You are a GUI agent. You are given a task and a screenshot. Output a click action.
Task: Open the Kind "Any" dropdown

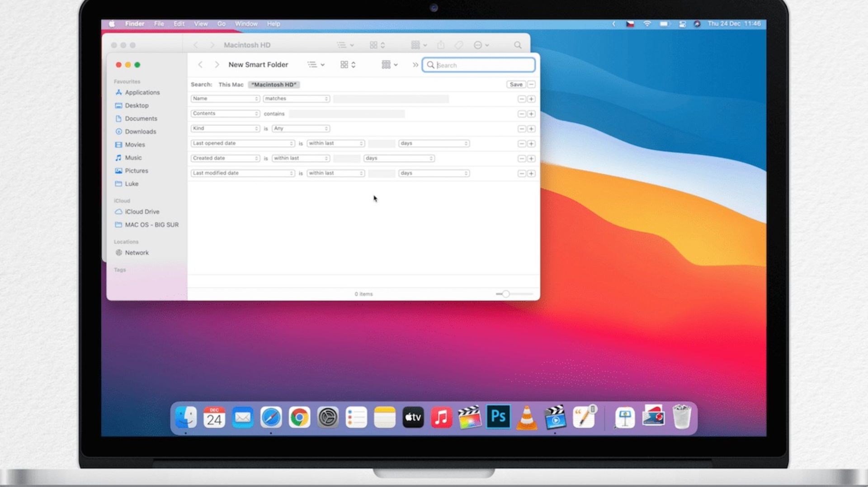tap(301, 128)
